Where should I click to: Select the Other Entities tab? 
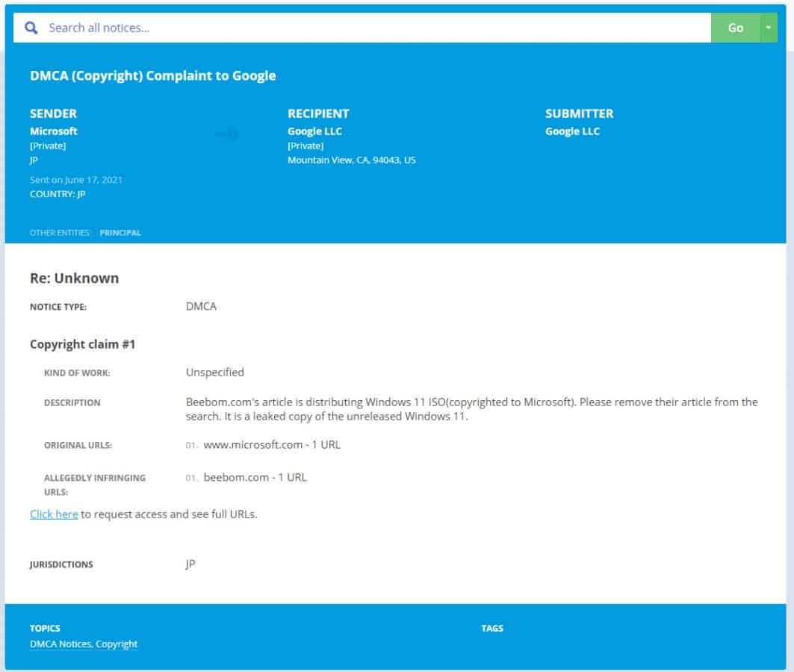click(x=59, y=233)
